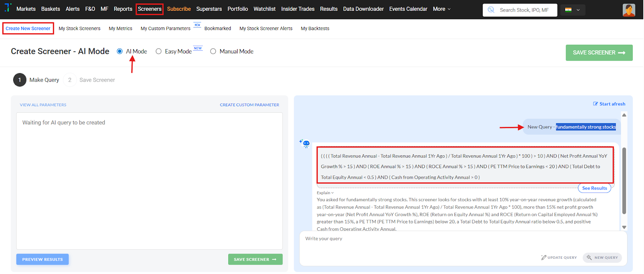644x274 pixels.
Task: Expand the More menu dropdown
Action: pos(442,9)
